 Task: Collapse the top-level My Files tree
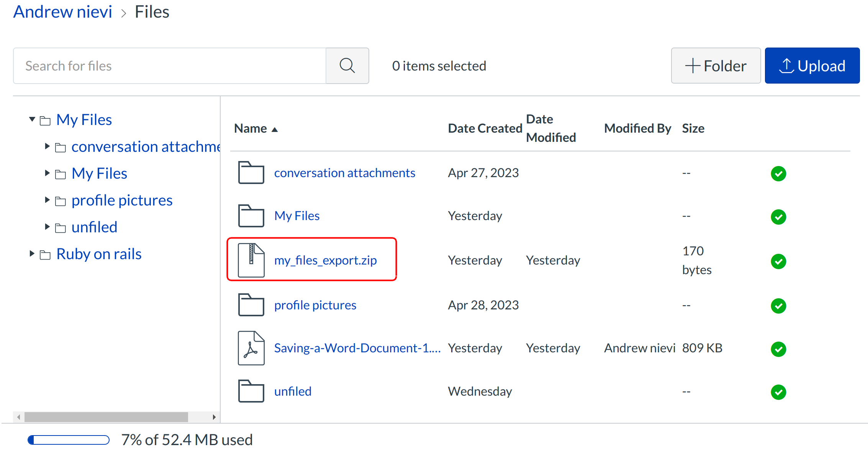click(32, 119)
